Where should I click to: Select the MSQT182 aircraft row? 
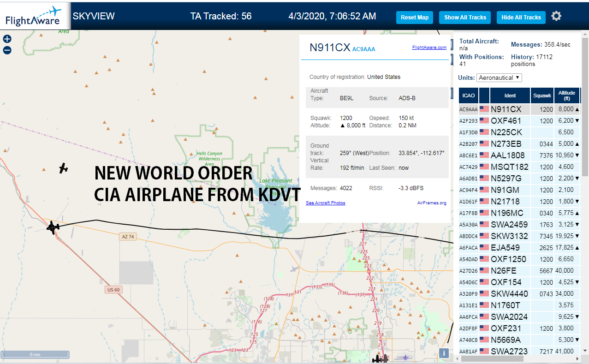pyautogui.click(x=519, y=167)
